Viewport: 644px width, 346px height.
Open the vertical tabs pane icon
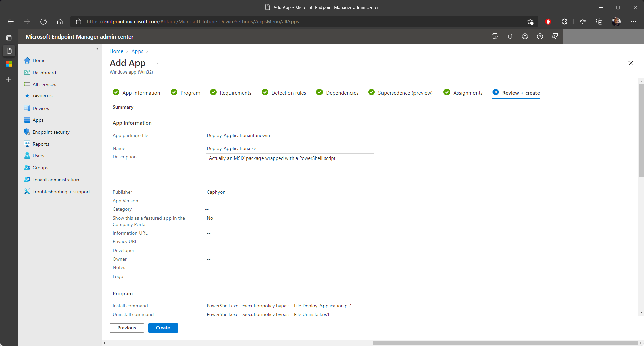coord(9,38)
